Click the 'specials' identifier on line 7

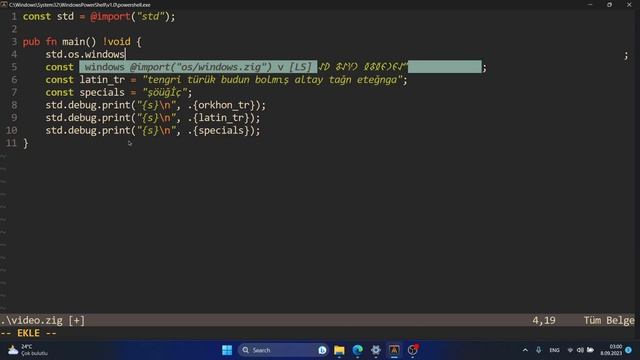click(102, 93)
